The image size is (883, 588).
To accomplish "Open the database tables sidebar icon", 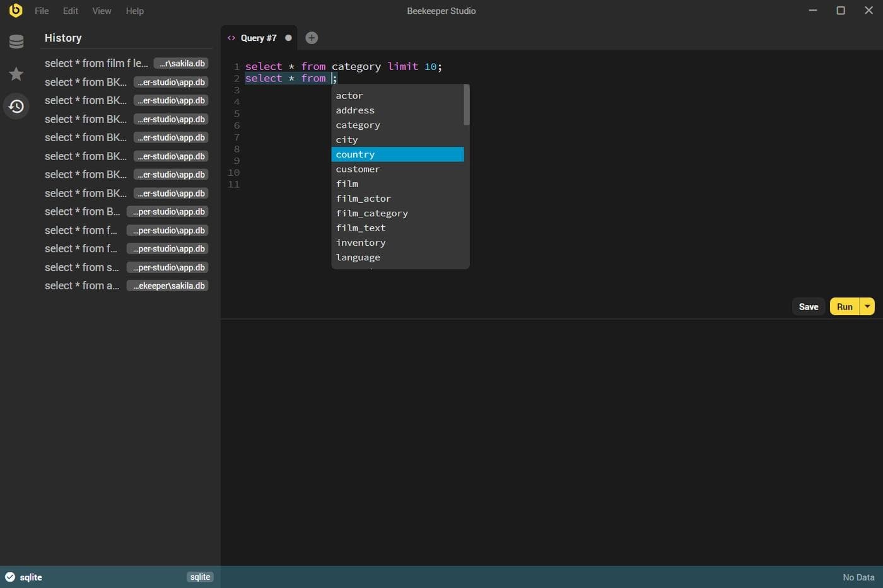I will click(x=16, y=42).
